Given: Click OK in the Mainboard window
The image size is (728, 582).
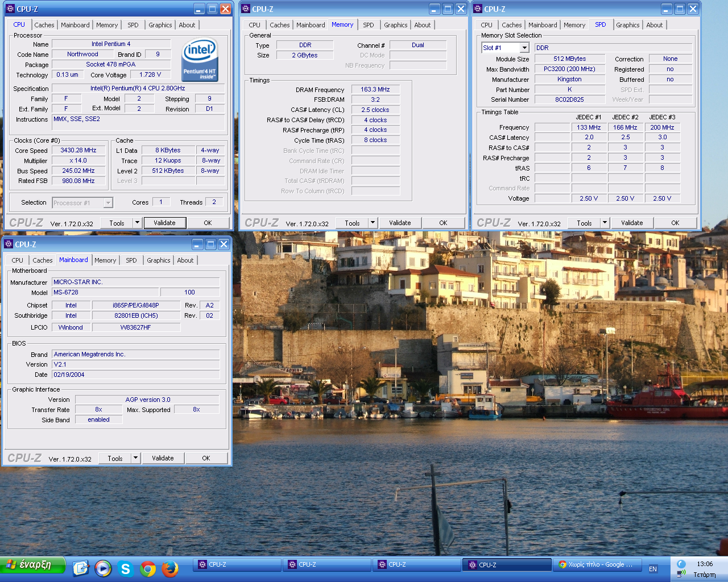Looking at the screenshot, I should click(x=206, y=458).
